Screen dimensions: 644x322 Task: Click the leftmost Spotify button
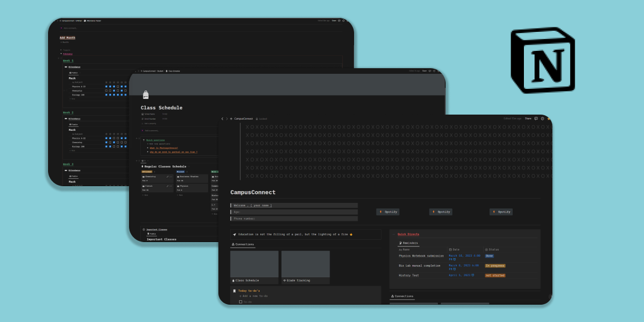coord(388,212)
